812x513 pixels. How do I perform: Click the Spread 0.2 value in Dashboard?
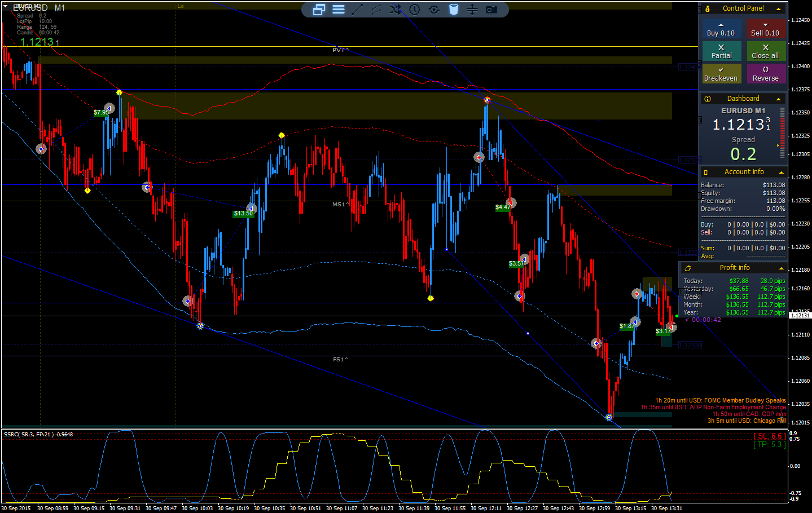pos(743,154)
